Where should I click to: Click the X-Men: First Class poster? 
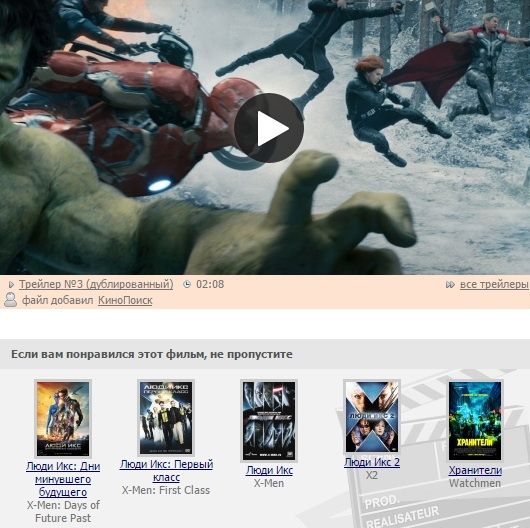pyautogui.click(x=166, y=418)
